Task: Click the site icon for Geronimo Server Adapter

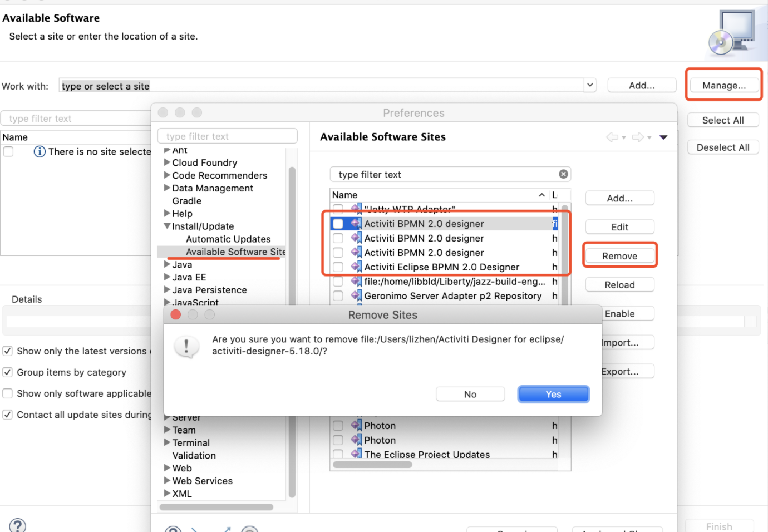Action: (356, 295)
